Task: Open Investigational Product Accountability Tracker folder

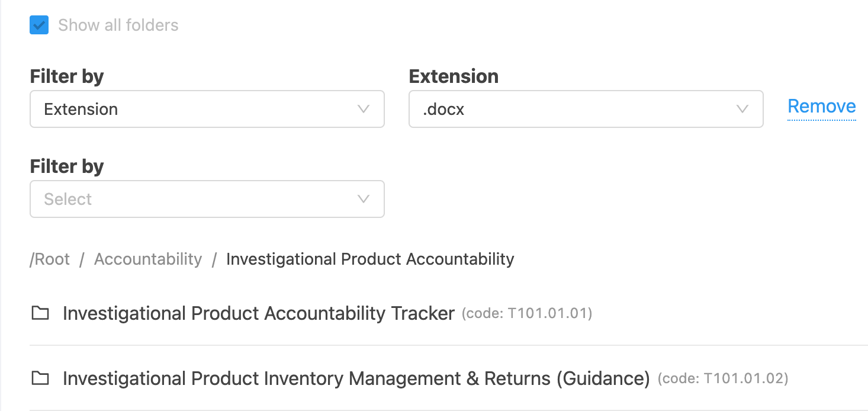Action: click(x=259, y=313)
